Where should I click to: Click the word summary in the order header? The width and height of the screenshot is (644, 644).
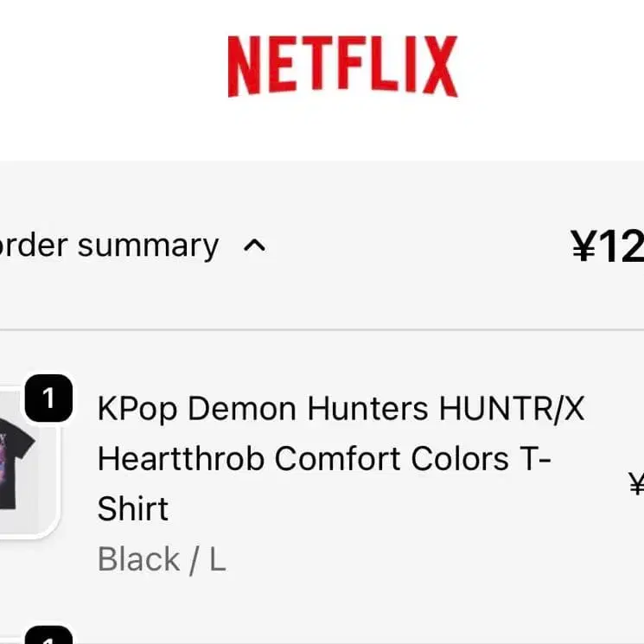[148, 246]
